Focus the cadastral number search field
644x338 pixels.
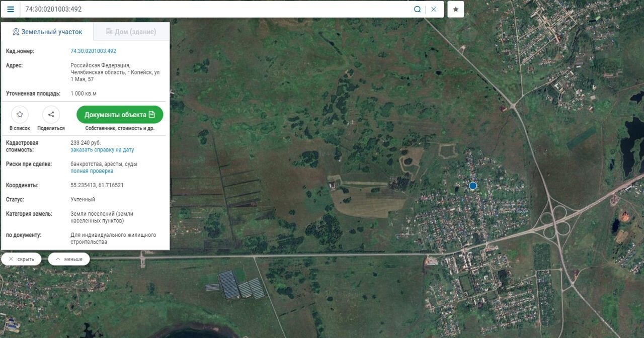(216, 9)
